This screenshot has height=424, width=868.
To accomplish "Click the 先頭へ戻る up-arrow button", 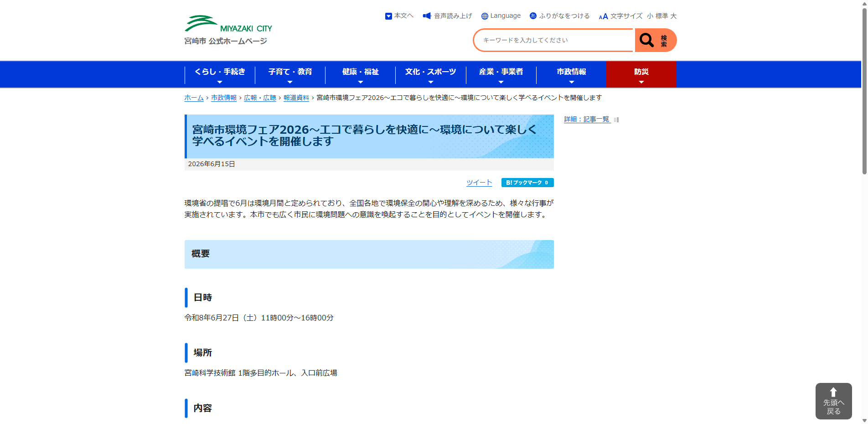I will [x=833, y=401].
